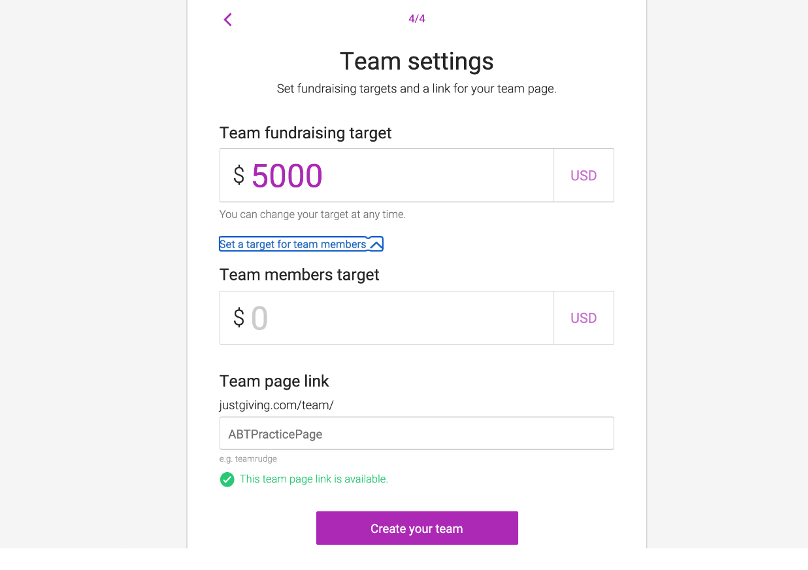Click the 'Team settings' heading

coord(416,61)
